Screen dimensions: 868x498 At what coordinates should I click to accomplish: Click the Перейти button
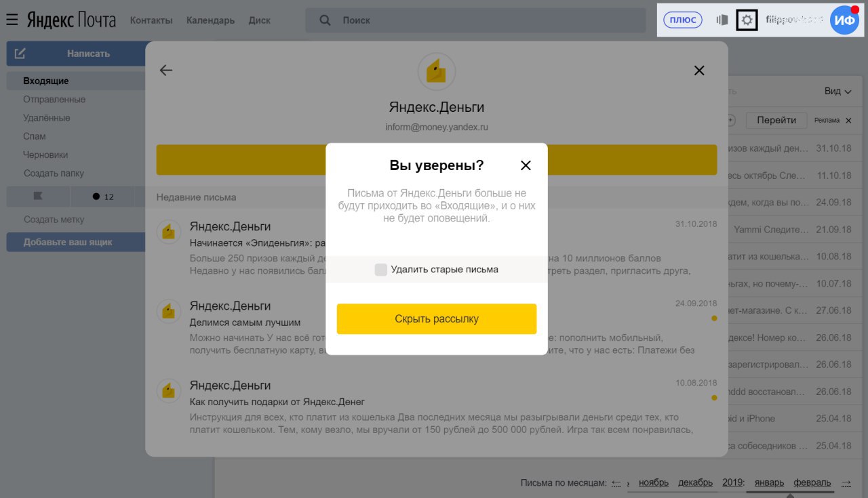click(x=776, y=121)
